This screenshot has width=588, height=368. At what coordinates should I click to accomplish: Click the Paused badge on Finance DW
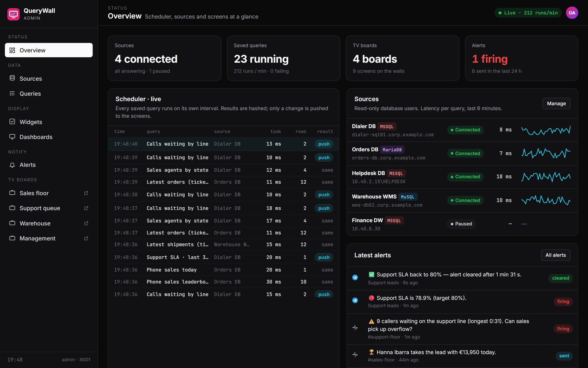(x=461, y=224)
